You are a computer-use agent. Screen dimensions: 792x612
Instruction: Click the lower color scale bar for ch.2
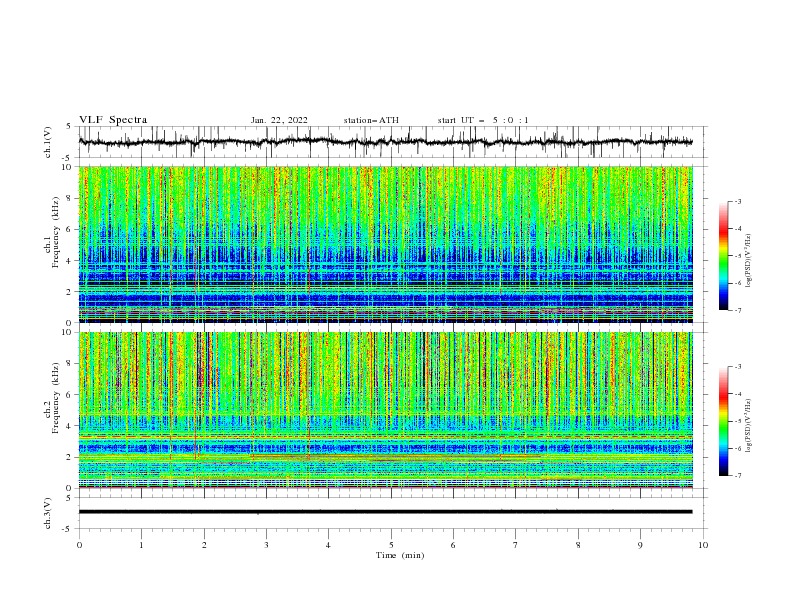724,421
